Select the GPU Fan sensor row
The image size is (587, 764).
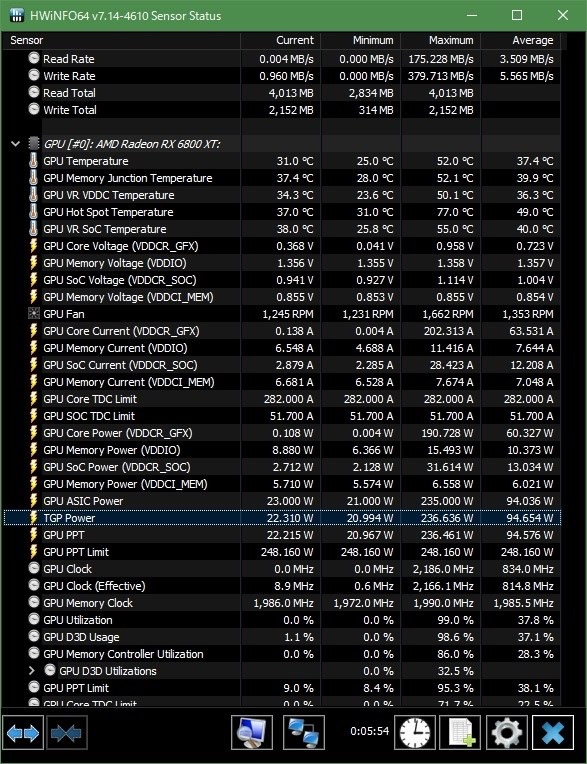[x=282, y=314]
